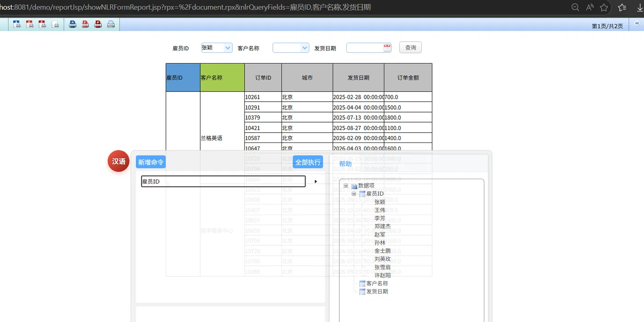Click the browser downloads arrow icon

[x=640, y=7]
